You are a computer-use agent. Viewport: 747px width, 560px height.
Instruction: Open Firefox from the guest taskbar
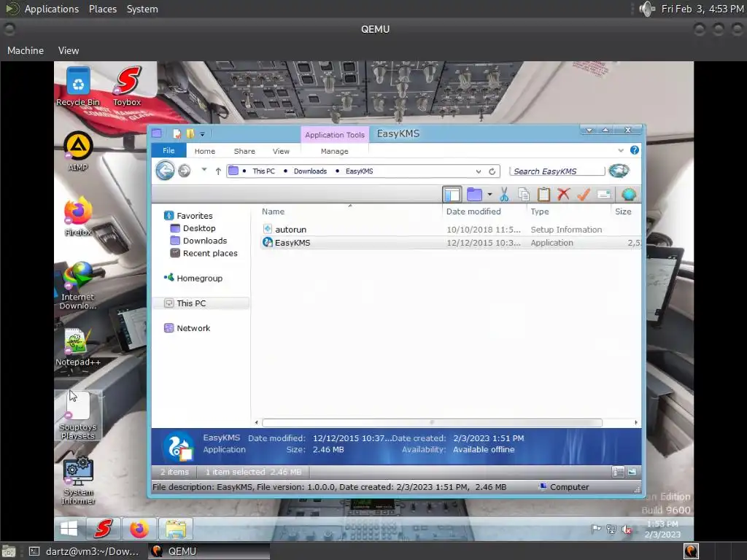point(139,529)
